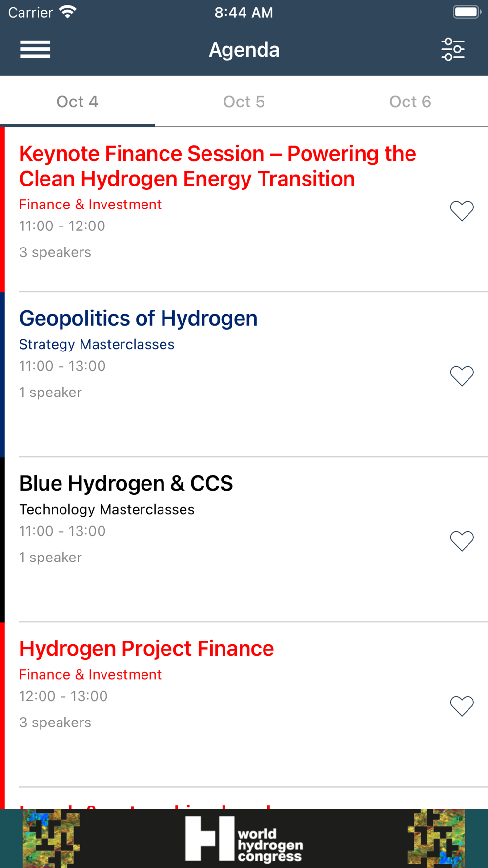
Task: Open the Keynote Finance Session title
Action: coord(218,166)
